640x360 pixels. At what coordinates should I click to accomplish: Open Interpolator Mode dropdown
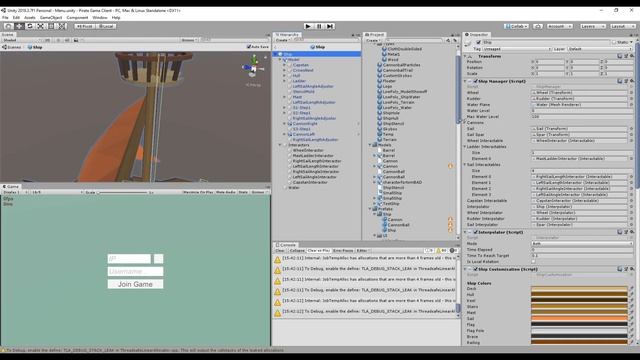click(x=582, y=244)
